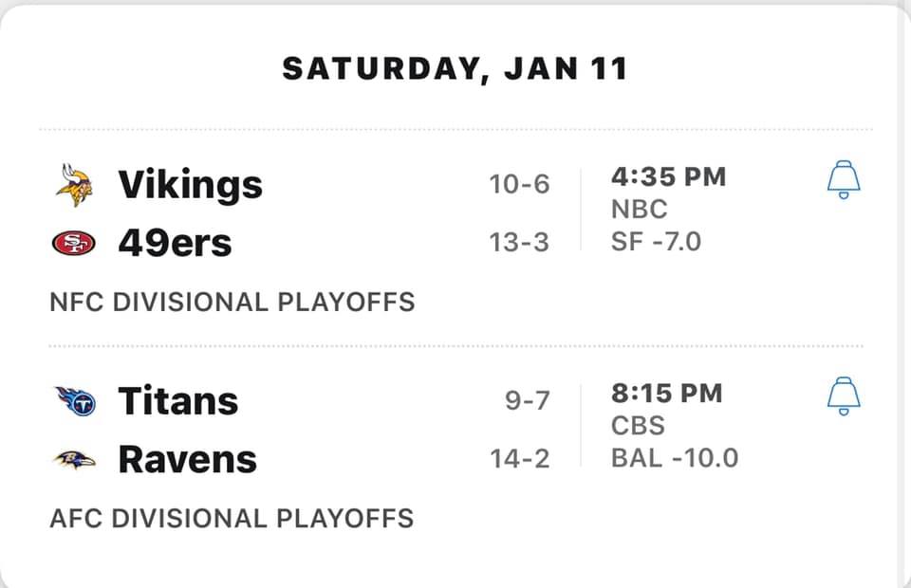
Task: Click the Tennessee Titans team logo
Action: pyautogui.click(x=75, y=401)
